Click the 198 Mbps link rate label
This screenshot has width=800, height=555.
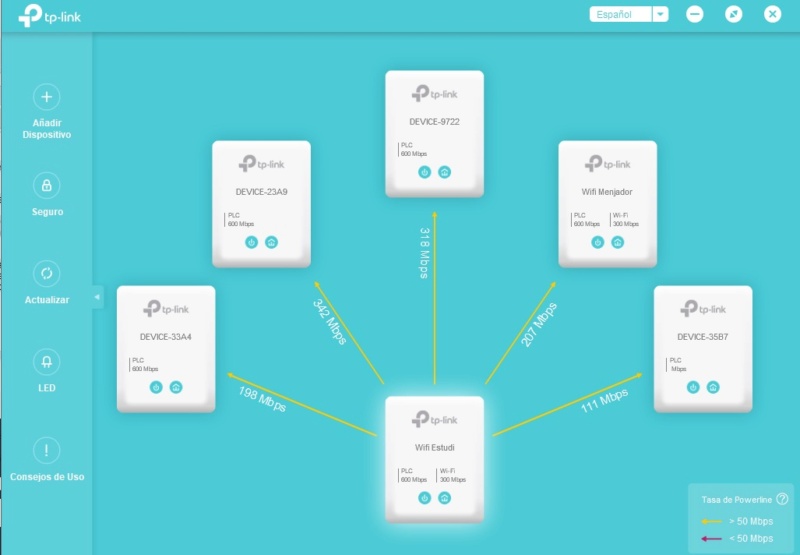[262, 399]
